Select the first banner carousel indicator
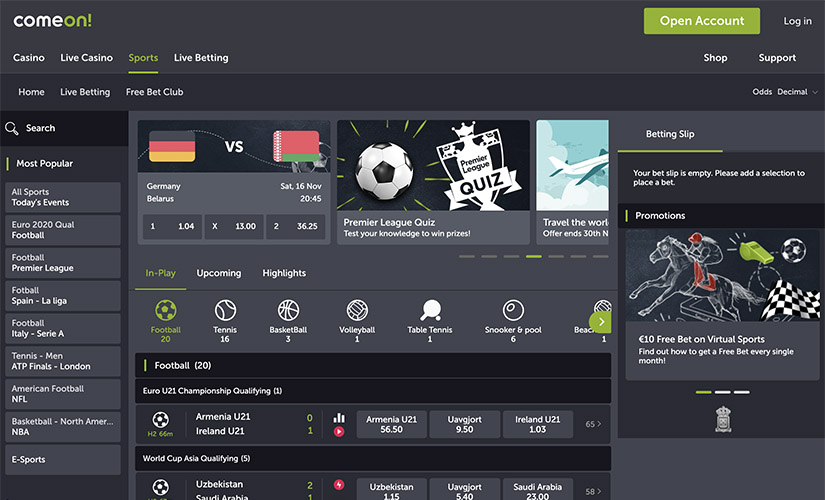Viewport: 825px width, 500px height. 467,256
